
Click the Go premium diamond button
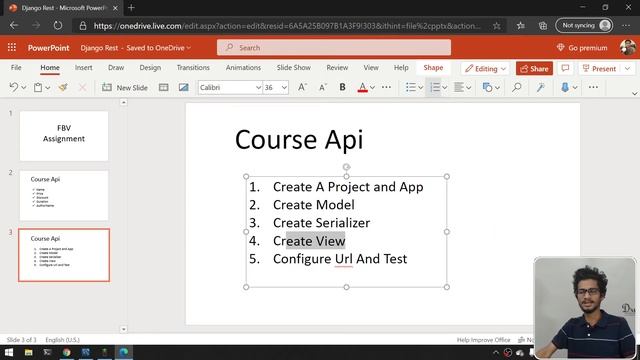click(x=582, y=48)
